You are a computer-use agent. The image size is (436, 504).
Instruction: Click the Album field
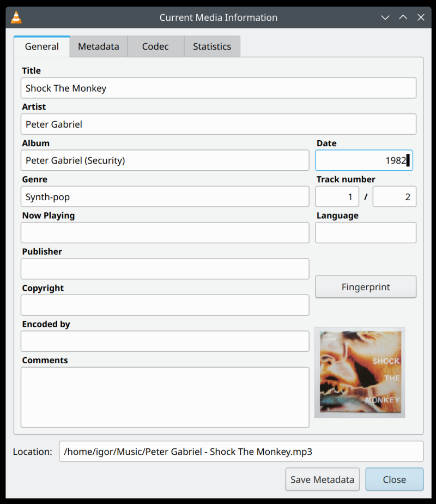pyautogui.click(x=163, y=160)
